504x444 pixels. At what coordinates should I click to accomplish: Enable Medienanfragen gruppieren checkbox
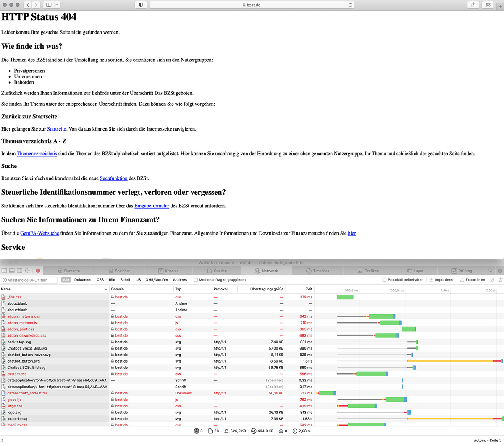point(196,280)
